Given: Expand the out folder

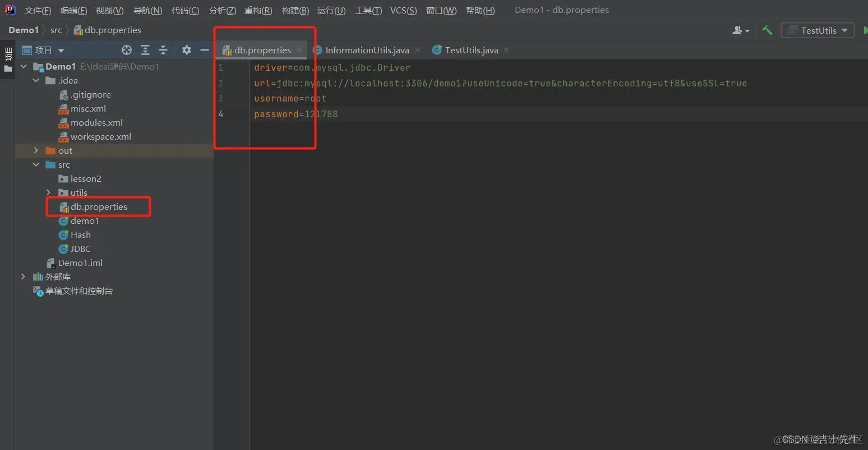Looking at the screenshot, I should click(x=36, y=150).
